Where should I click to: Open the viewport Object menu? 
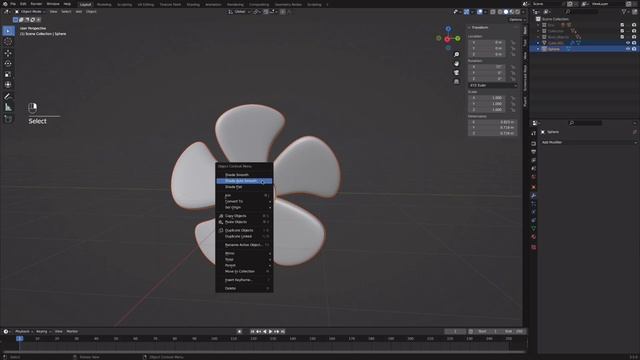tap(91, 12)
